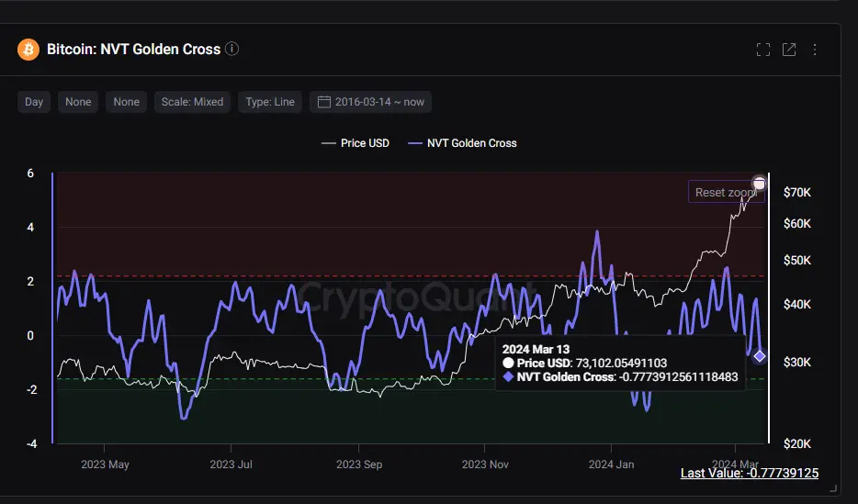Enter fullscreen chart view
This screenshot has height=504, width=858.
tap(763, 50)
